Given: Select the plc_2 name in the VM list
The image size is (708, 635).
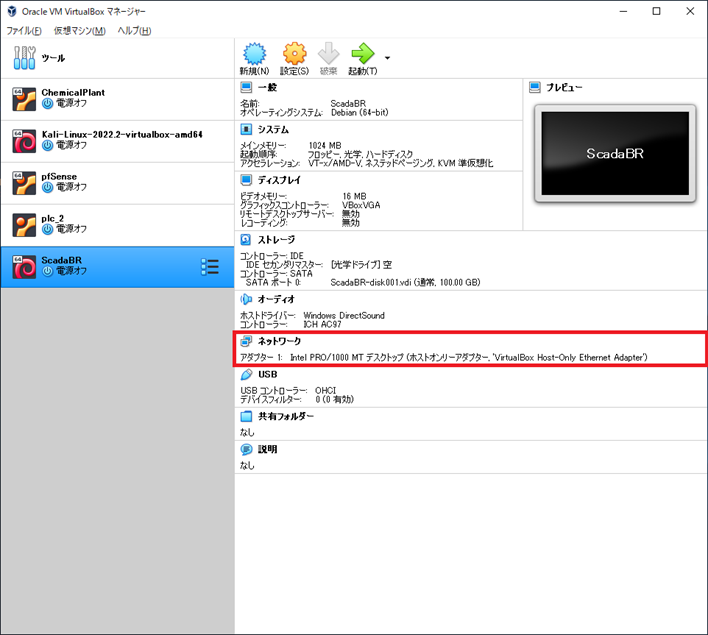Looking at the screenshot, I should tap(53, 219).
